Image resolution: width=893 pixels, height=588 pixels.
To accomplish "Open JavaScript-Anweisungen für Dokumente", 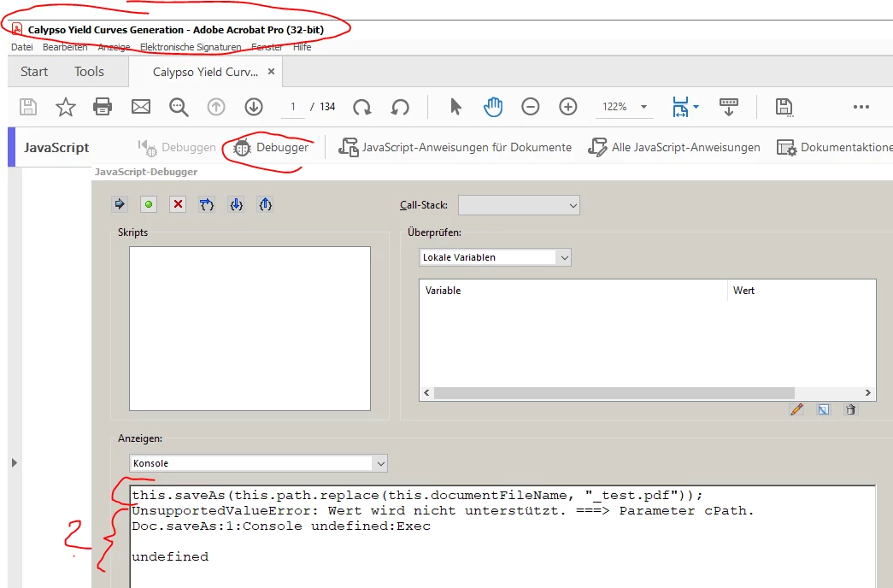I will click(455, 148).
